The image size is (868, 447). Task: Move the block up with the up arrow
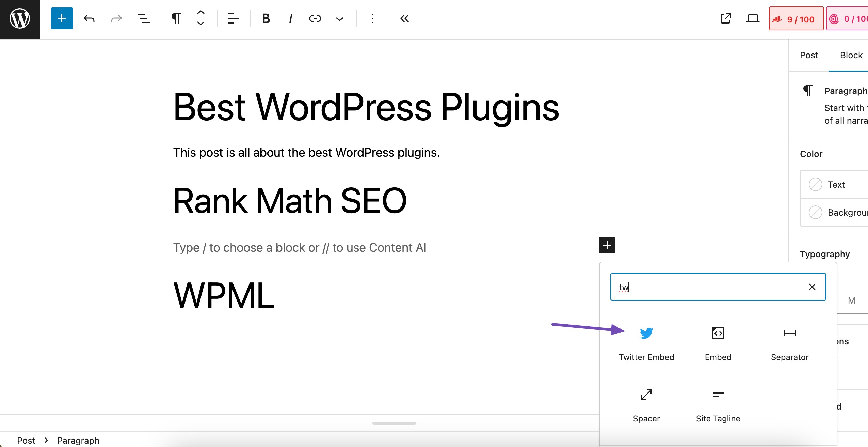coord(201,13)
